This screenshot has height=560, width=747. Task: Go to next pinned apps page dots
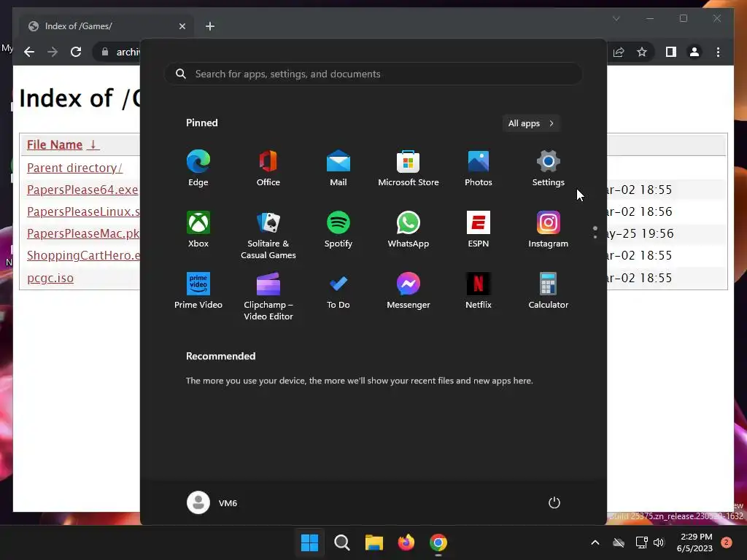(595, 233)
